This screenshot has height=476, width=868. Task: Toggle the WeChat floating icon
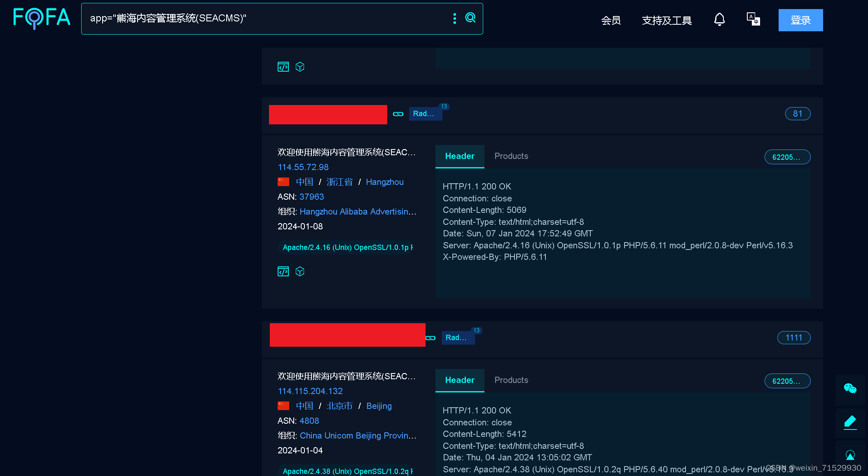(851, 389)
